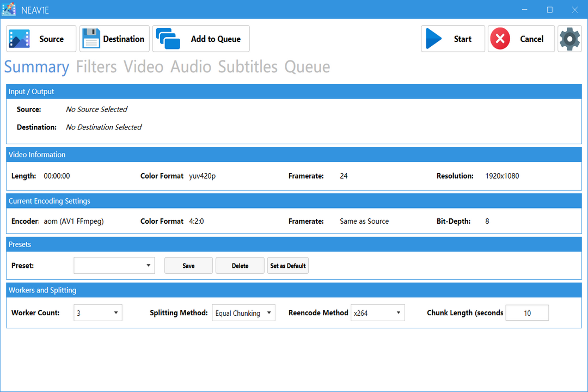This screenshot has height=392, width=588.
Task: Open the Splitting Method dropdown
Action: pyautogui.click(x=243, y=313)
